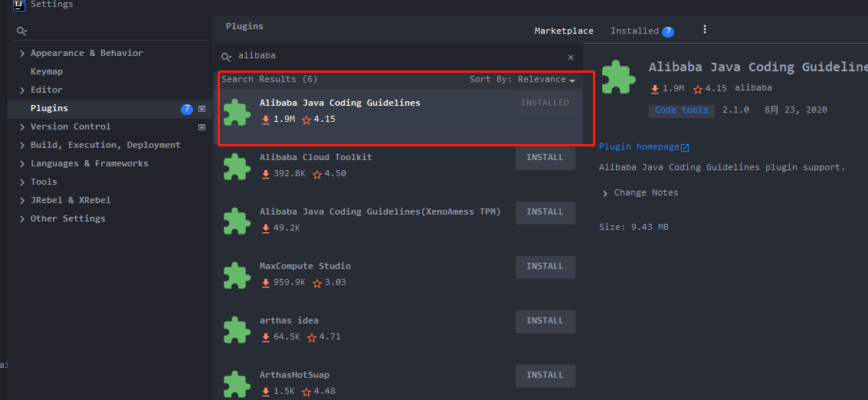Click the Size: 9.43 MB text
Screen dimensions: 868x400
[634, 227]
